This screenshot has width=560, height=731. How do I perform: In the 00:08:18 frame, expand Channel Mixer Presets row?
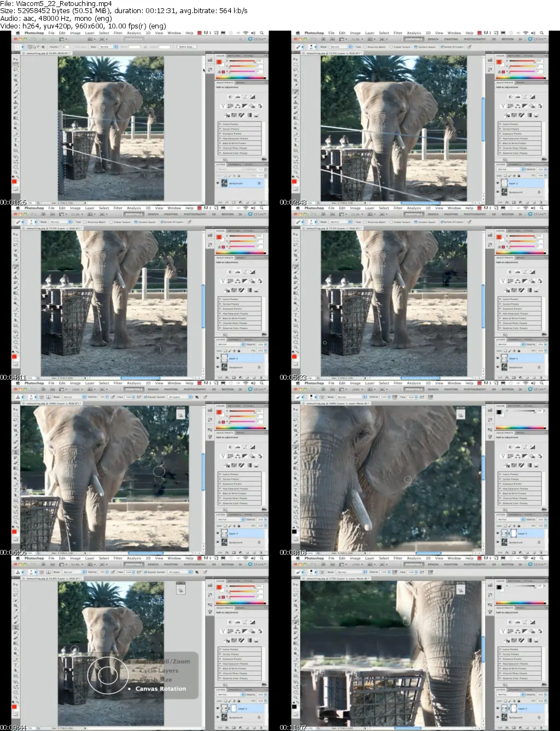(520, 498)
